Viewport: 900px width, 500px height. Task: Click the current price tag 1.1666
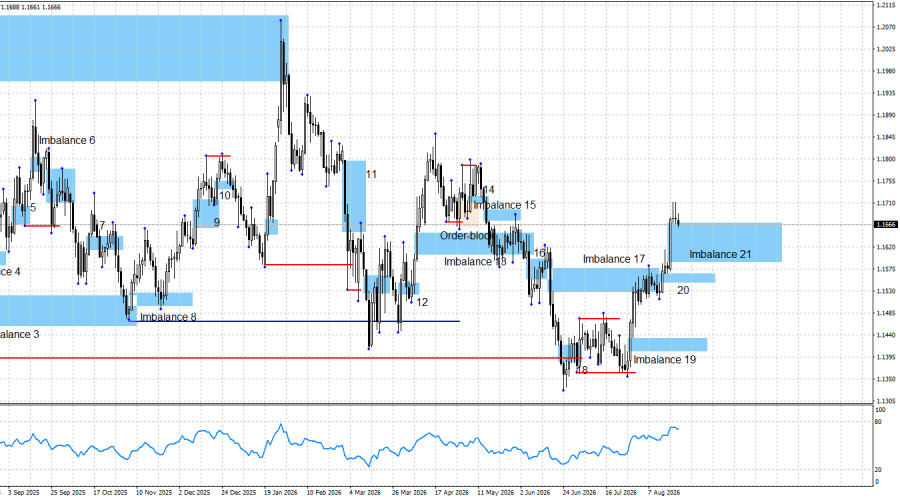point(886,224)
